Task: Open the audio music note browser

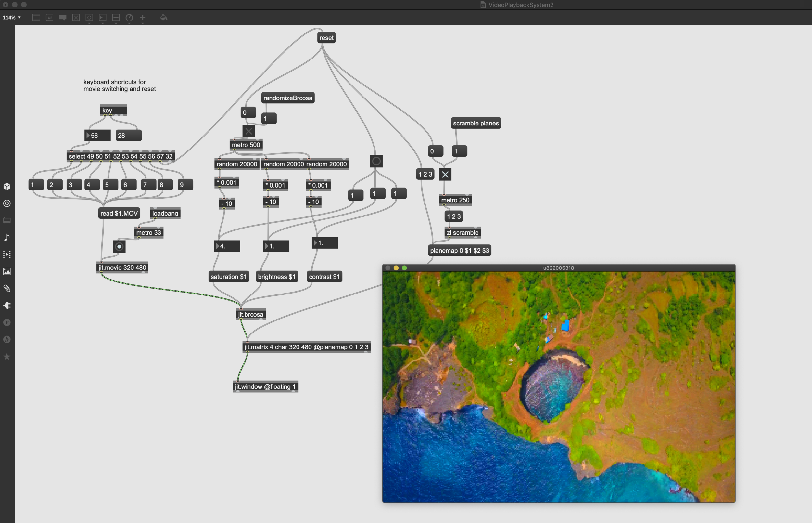Action: click(x=7, y=237)
